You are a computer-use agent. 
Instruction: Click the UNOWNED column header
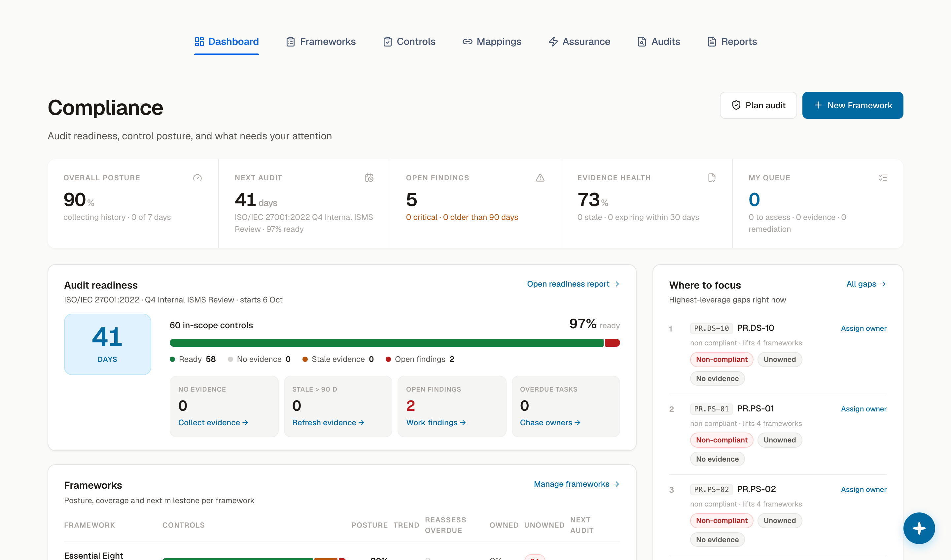click(x=544, y=525)
